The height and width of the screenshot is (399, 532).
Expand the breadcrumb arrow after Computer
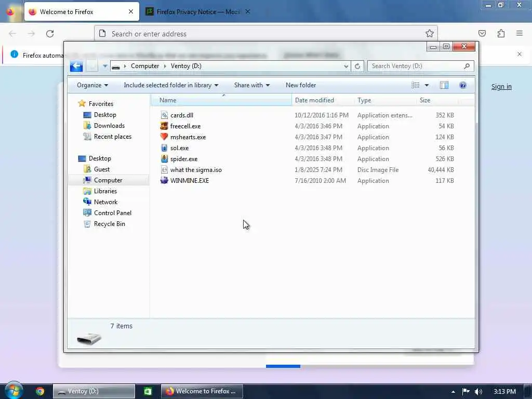click(x=165, y=66)
